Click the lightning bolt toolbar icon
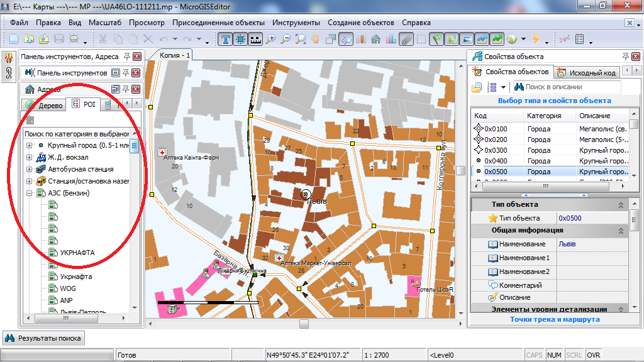The width and height of the screenshot is (644, 362). coord(536,39)
